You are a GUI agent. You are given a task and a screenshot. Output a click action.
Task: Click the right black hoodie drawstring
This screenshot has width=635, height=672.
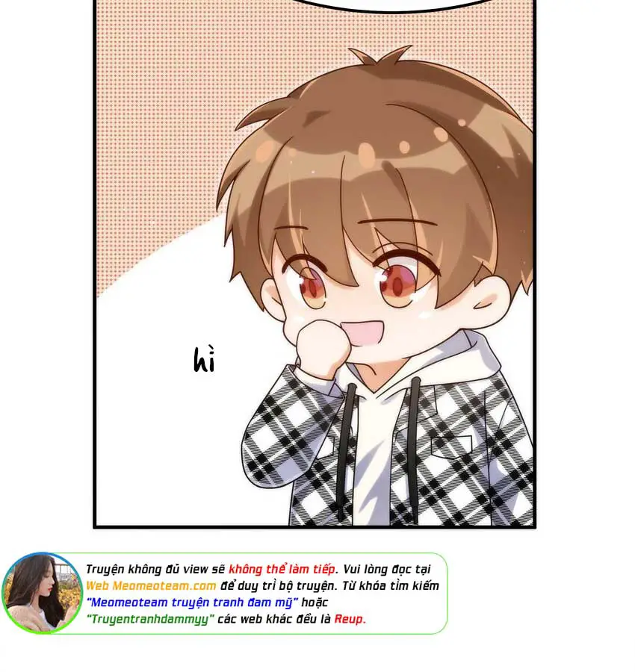[412, 450]
